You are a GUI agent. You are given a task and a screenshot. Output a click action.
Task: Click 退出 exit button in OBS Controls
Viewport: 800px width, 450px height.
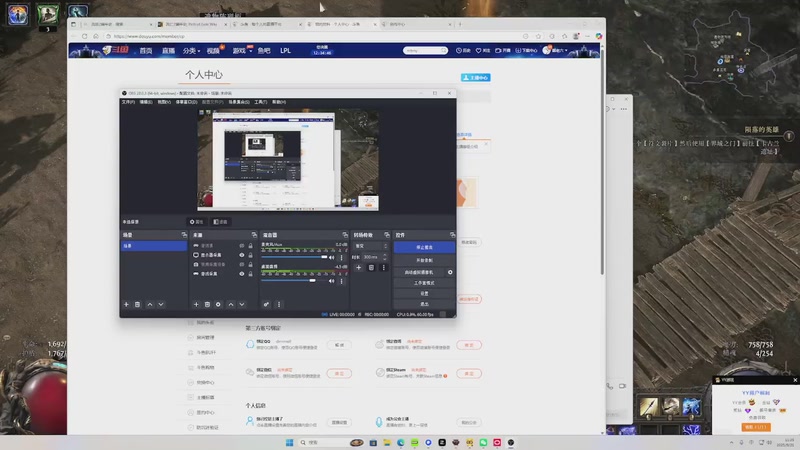tap(424, 304)
